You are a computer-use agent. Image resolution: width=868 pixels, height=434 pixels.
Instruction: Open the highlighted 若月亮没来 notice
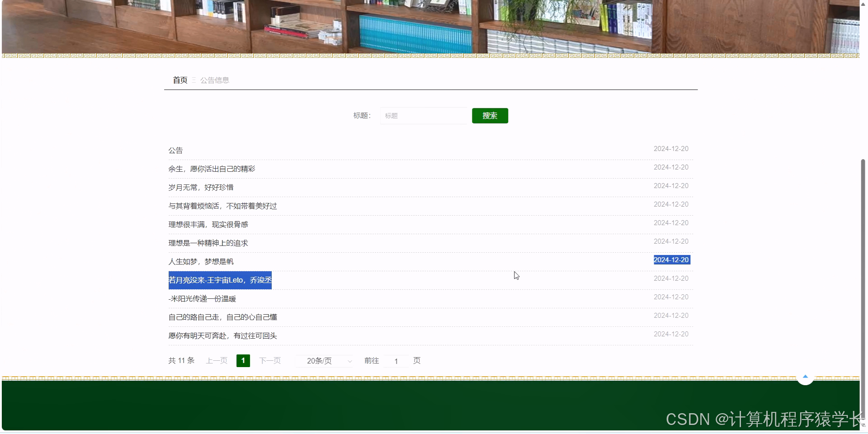(x=219, y=280)
